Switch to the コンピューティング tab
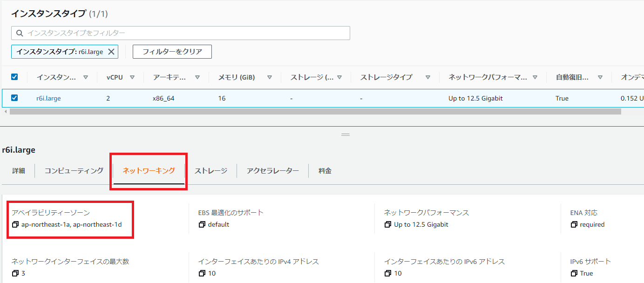 coord(74,171)
